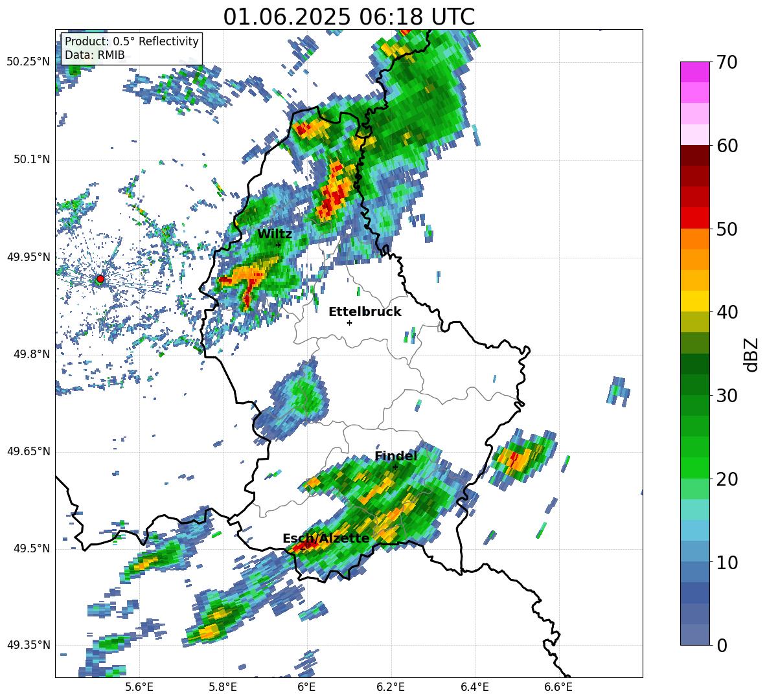Click the 49.35°N latitude label
The image size is (767, 700).
click(29, 645)
